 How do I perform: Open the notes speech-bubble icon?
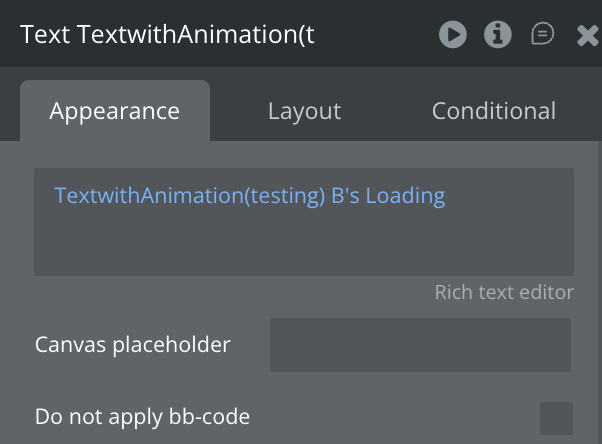(x=542, y=35)
